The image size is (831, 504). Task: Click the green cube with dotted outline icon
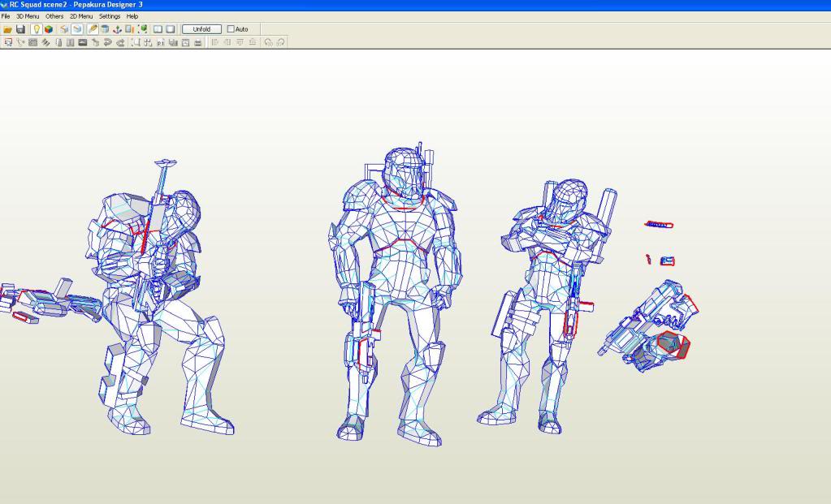point(142,29)
